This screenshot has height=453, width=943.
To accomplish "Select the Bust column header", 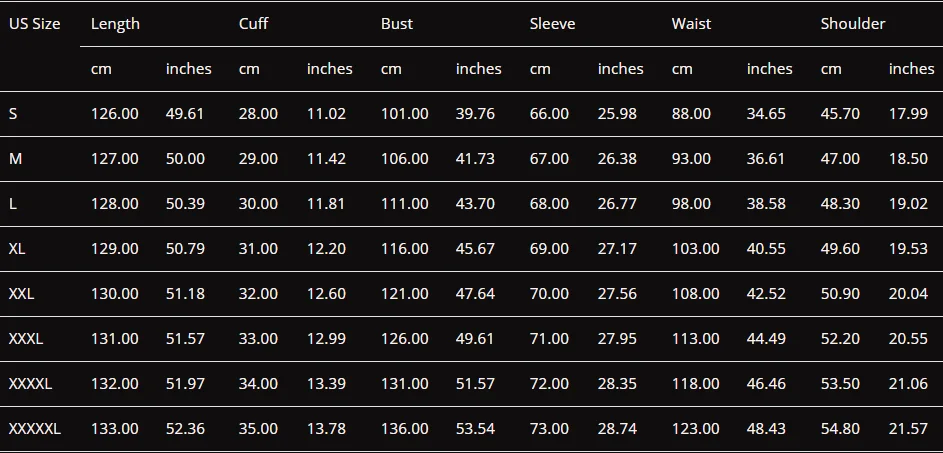I will [397, 24].
